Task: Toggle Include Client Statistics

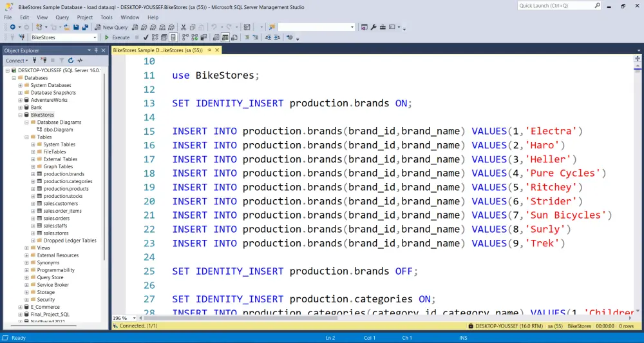Action: (204, 37)
